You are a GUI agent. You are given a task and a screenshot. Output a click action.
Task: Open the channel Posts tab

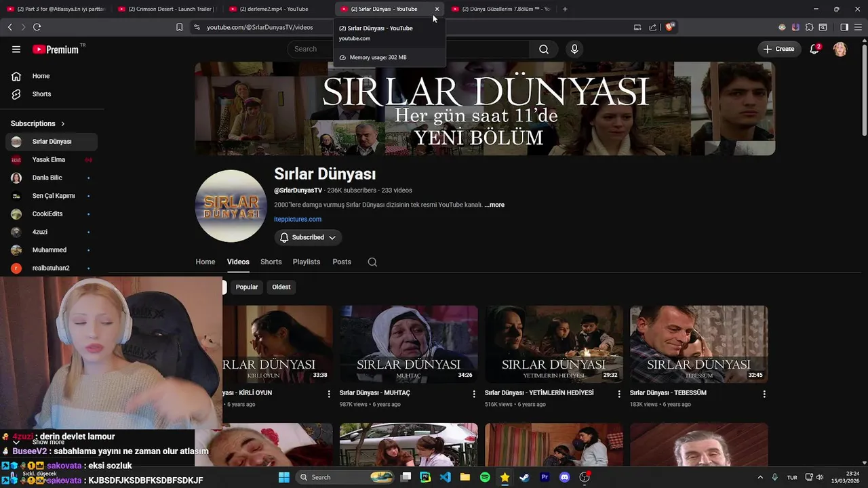(342, 262)
